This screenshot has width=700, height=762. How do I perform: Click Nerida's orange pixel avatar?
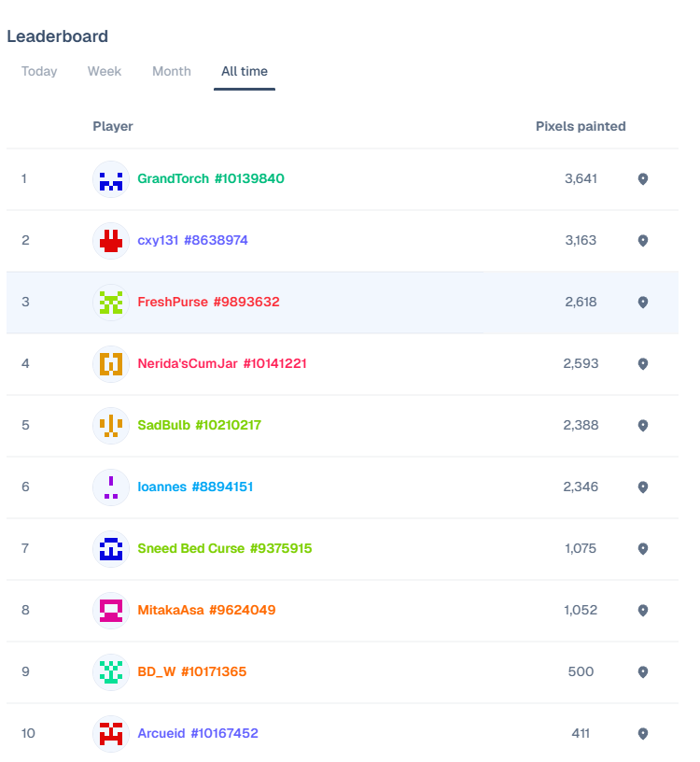(111, 363)
